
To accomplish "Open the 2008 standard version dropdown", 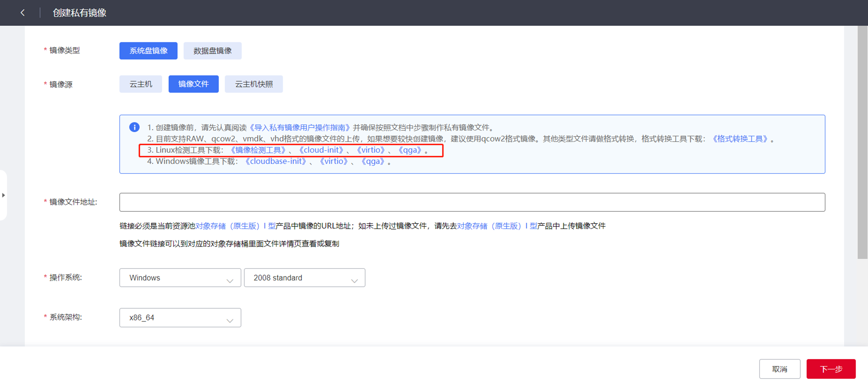I will (x=304, y=277).
